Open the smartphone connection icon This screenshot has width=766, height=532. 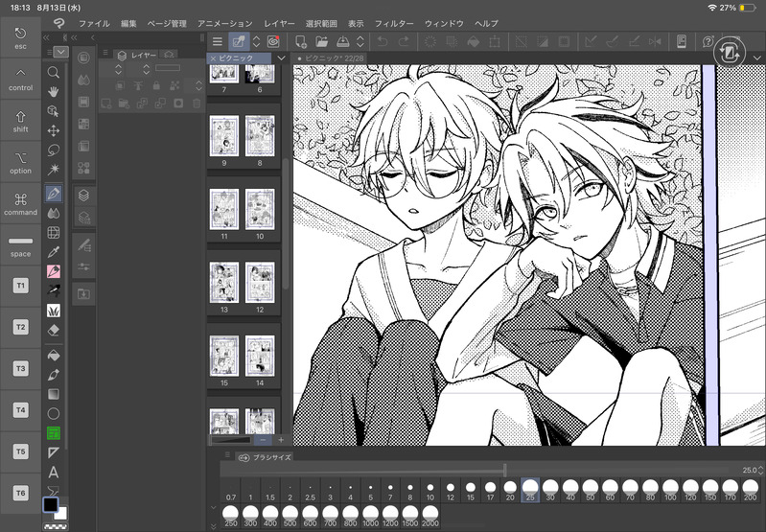pyautogui.click(x=682, y=41)
